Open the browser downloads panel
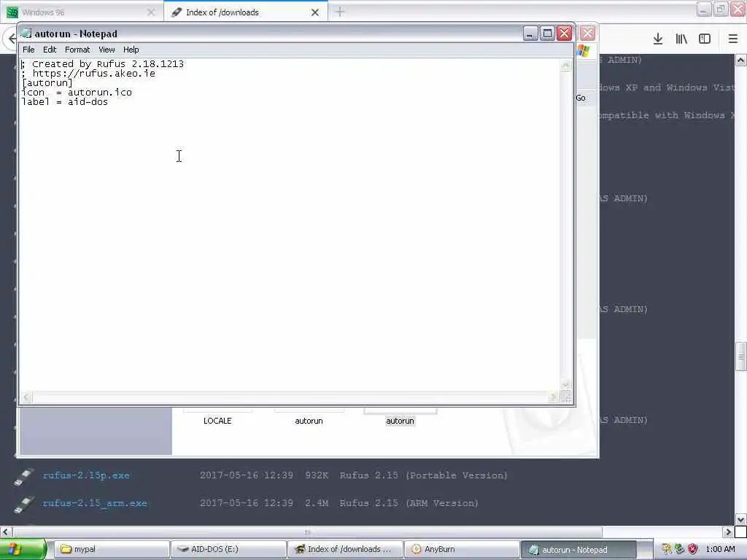The width and height of the screenshot is (747, 560). (x=658, y=39)
